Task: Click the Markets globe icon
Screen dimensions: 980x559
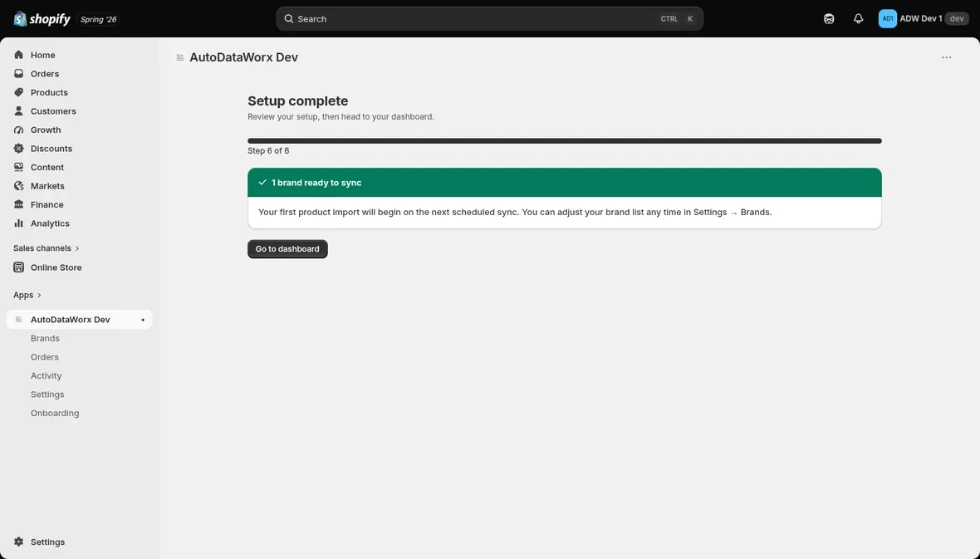Action: [x=19, y=186]
